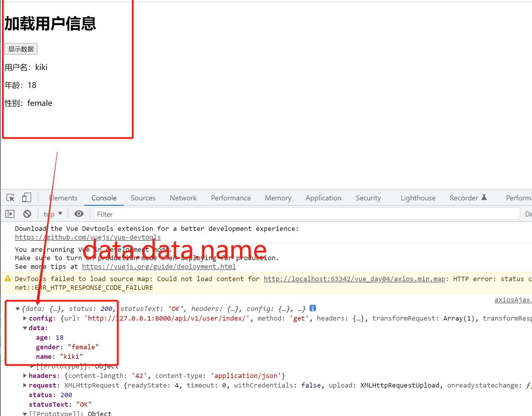The height and width of the screenshot is (416, 532).
Task: Click the name: "kiki" property
Action: 60,356
